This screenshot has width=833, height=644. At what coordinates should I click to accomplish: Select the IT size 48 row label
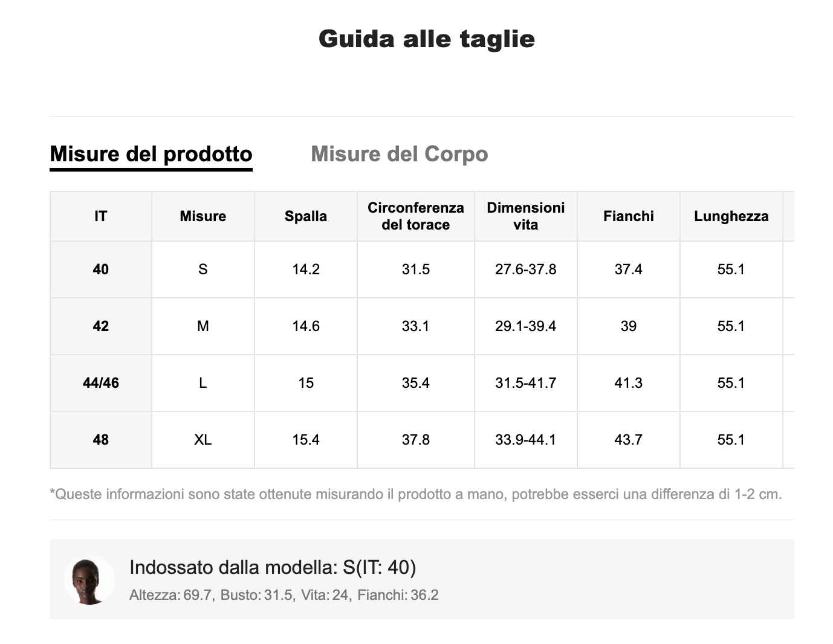pos(101,440)
